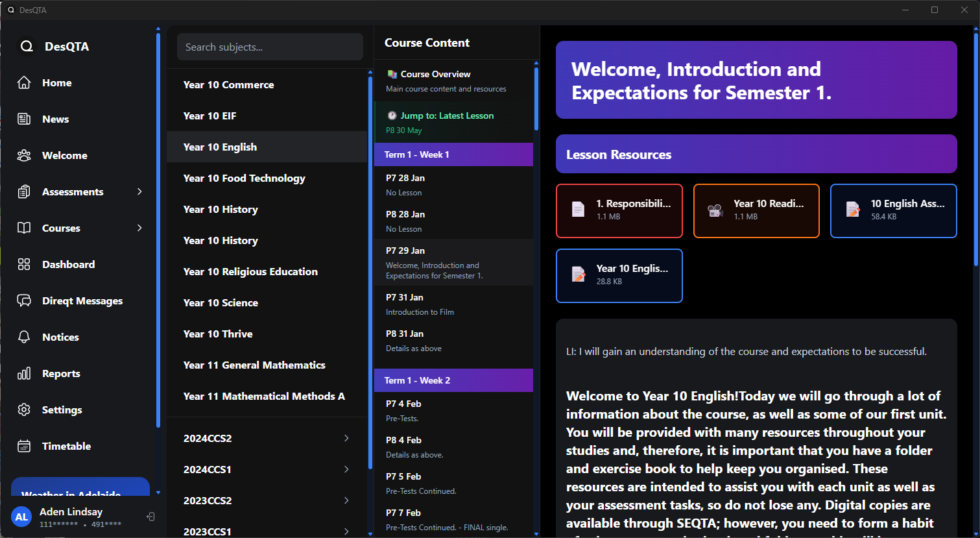Viewport: 980px width, 538px height.
Task: Click the Assessments clipboard icon
Action: (x=24, y=191)
